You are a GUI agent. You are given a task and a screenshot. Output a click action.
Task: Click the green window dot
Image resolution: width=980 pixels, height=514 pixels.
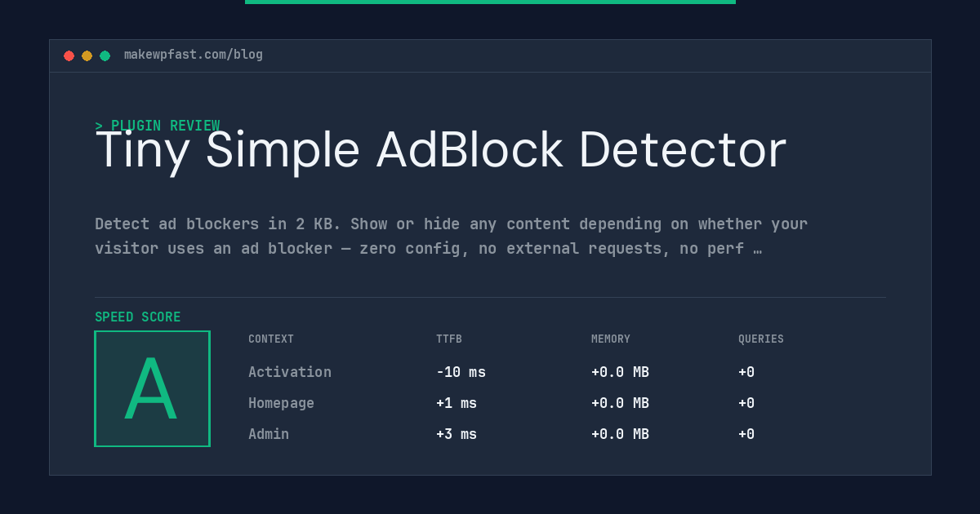105,55
